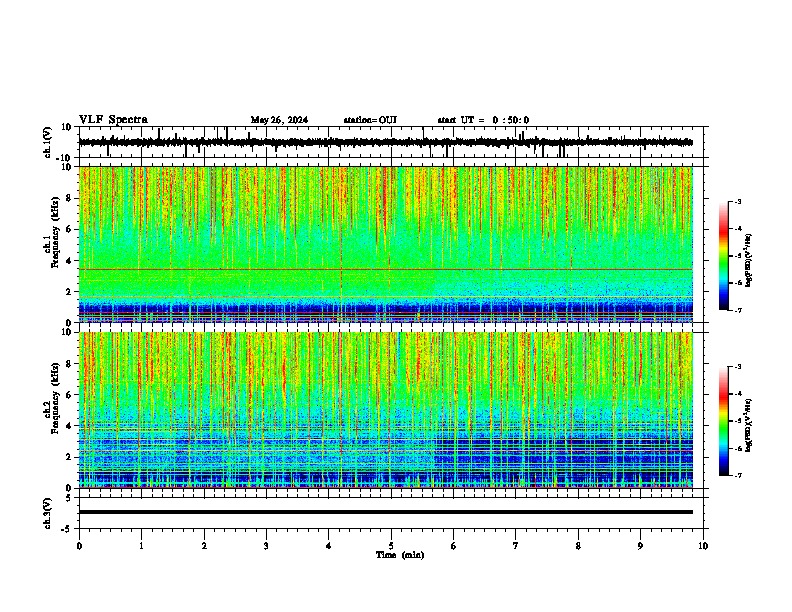The width and height of the screenshot is (792, 612).
Task: Click the ch.2 colorbar unit label text
Action: pos(749,425)
